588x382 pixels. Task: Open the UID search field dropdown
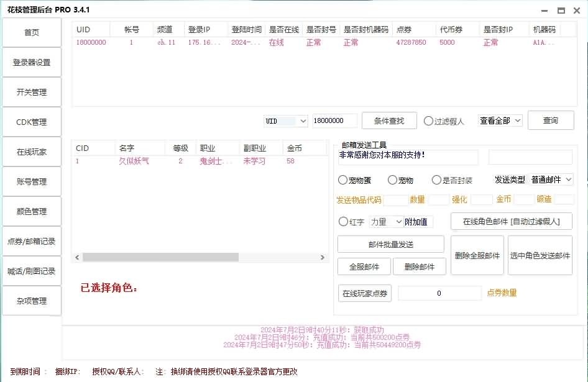285,121
